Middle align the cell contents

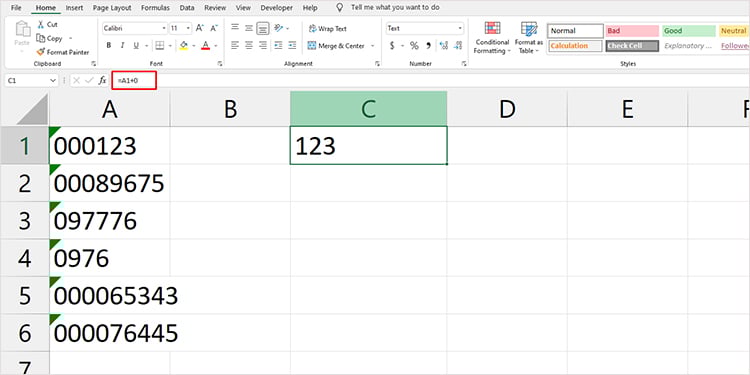249,29
